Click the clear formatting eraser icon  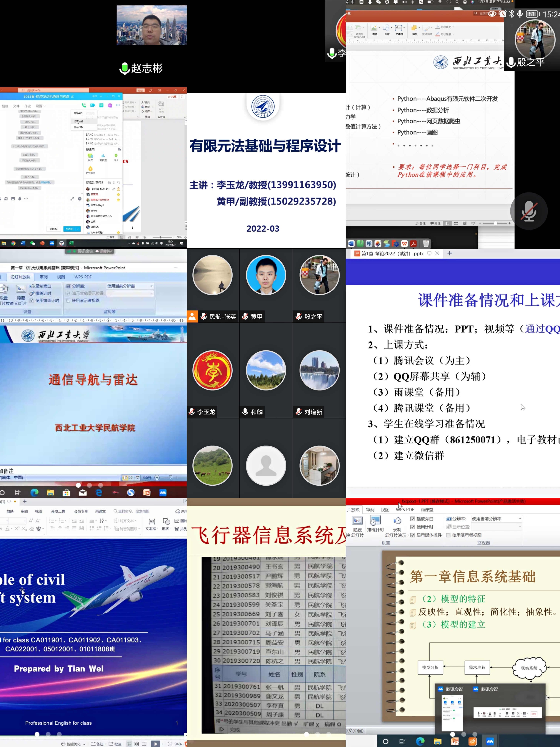point(31,529)
